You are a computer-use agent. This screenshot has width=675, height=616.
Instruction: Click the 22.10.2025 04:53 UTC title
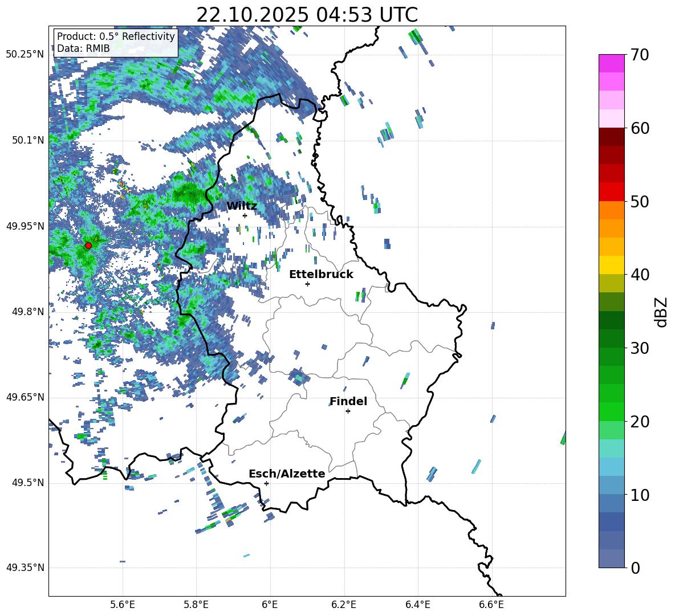pyautogui.click(x=307, y=15)
